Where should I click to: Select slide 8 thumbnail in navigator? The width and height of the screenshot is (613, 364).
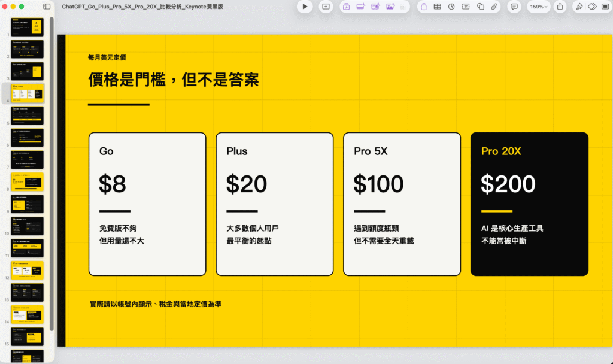[x=27, y=182]
